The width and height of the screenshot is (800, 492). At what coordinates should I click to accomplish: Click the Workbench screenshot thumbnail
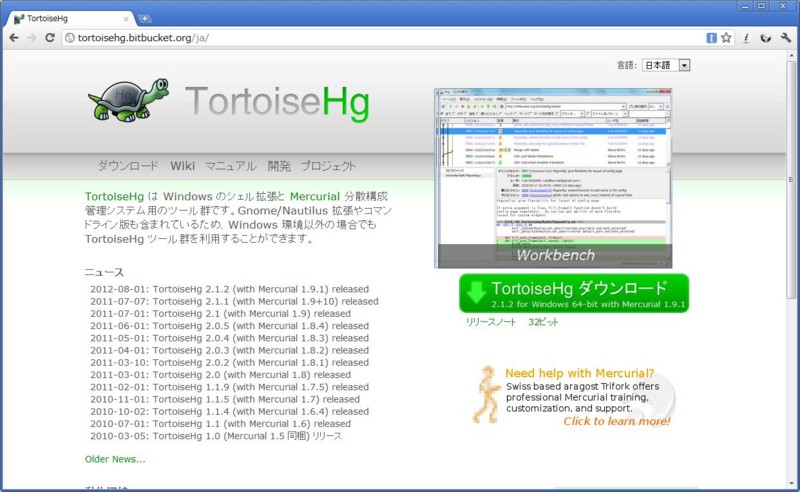coord(553,178)
